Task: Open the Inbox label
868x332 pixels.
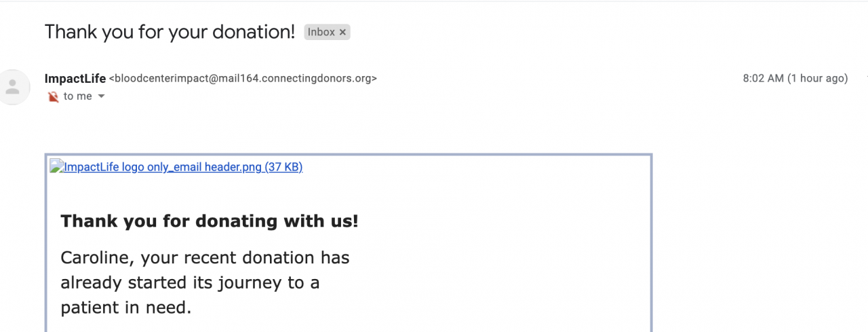Action: 321,32
